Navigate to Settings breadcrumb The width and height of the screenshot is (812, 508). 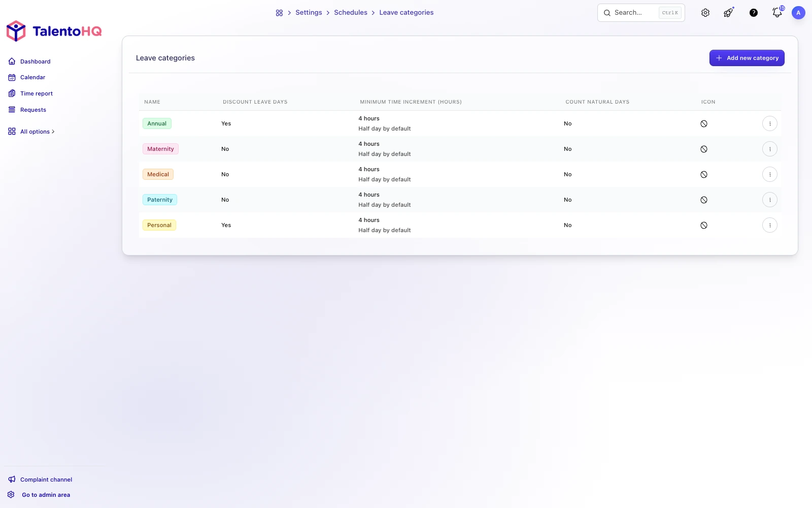(309, 13)
